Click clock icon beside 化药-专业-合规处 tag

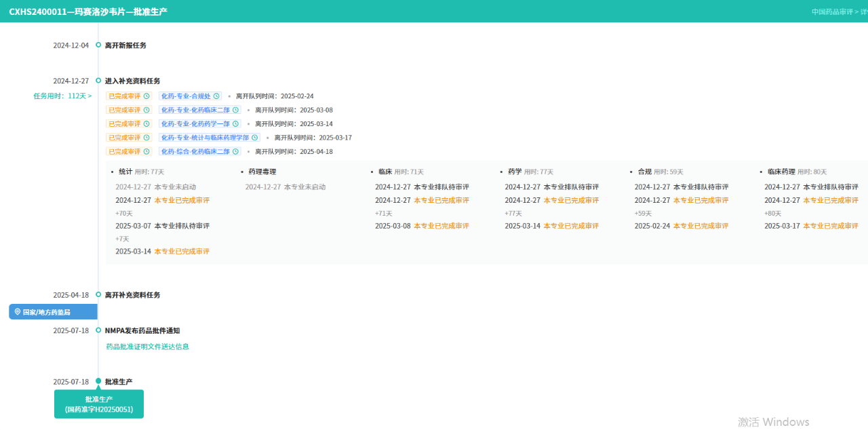217,96
